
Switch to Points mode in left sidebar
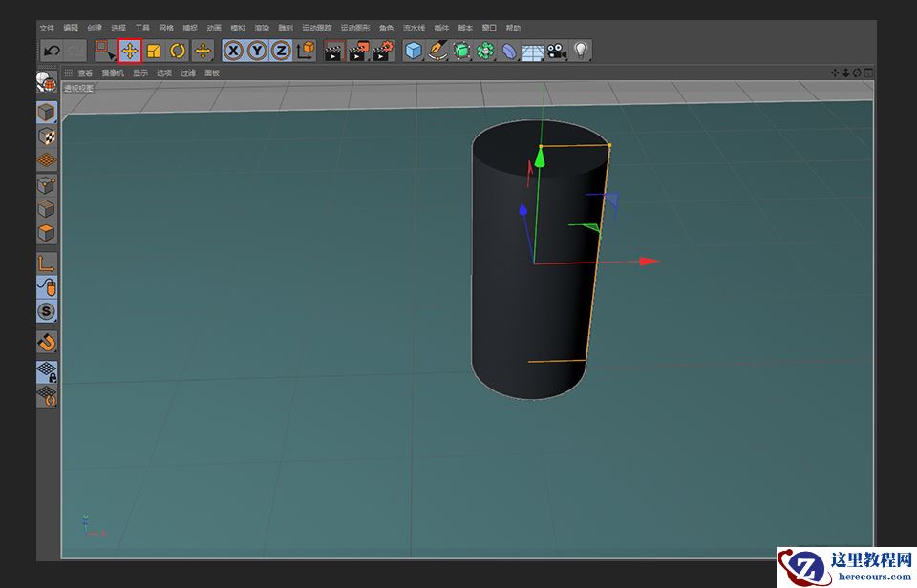(x=46, y=185)
